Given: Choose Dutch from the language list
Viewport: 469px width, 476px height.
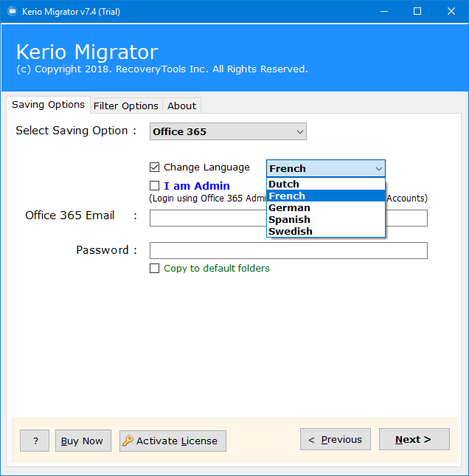Looking at the screenshot, I should click(x=326, y=184).
